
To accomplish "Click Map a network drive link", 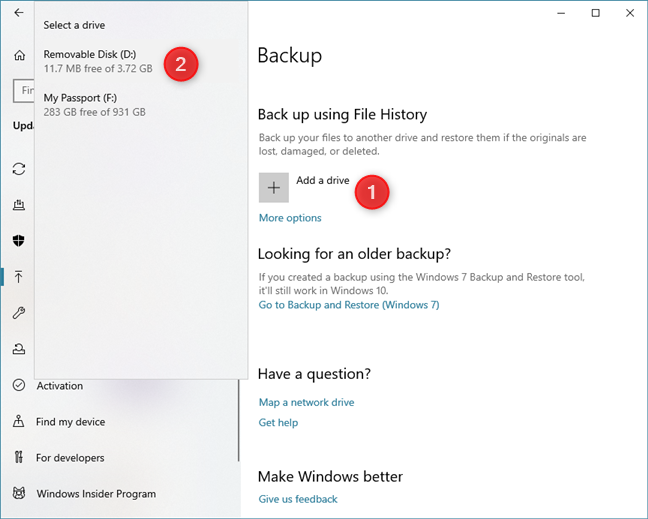I will [x=306, y=402].
